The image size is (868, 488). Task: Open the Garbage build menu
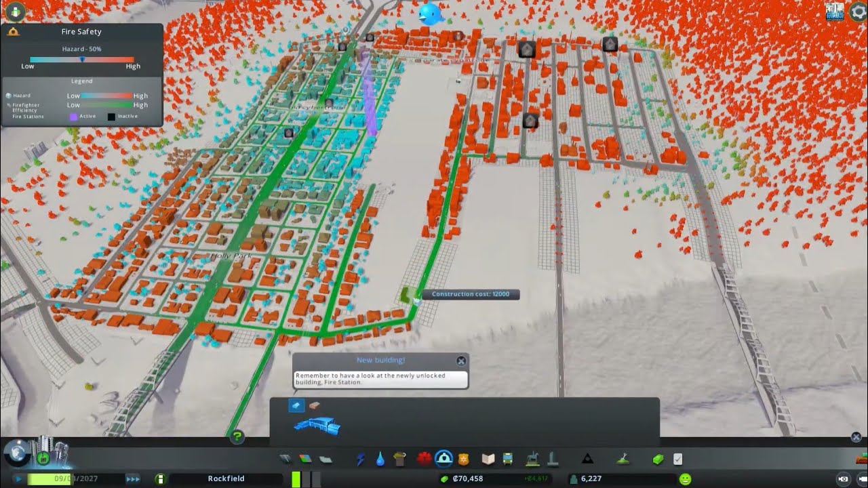pos(400,459)
